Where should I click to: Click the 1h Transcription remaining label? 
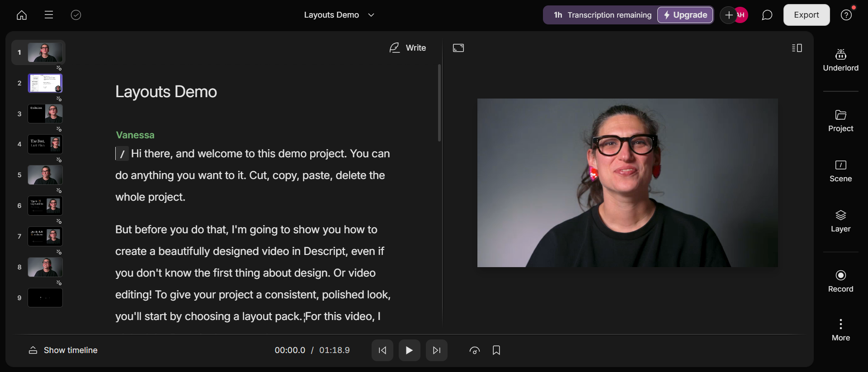[603, 15]
